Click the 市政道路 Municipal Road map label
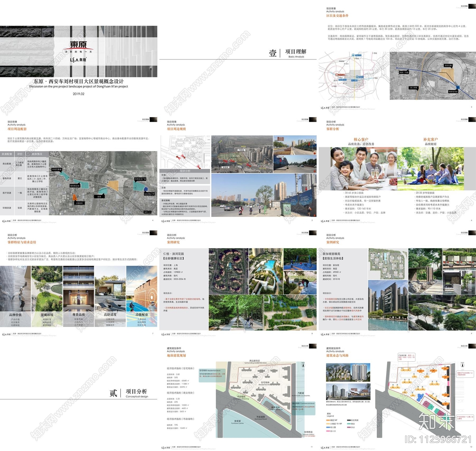Screen dimensions: 476x451 coord(261,418)
